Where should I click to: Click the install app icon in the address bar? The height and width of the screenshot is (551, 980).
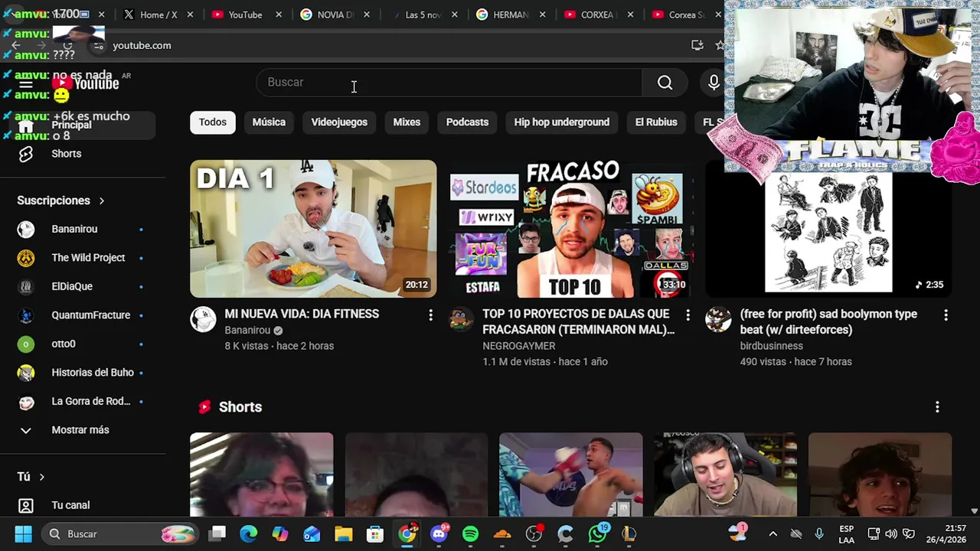click(697, 45)
